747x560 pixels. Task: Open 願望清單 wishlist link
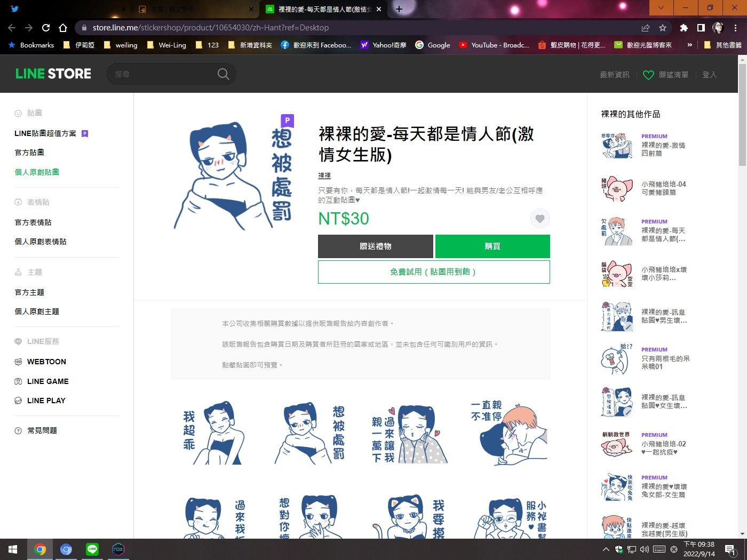(666, 75)
